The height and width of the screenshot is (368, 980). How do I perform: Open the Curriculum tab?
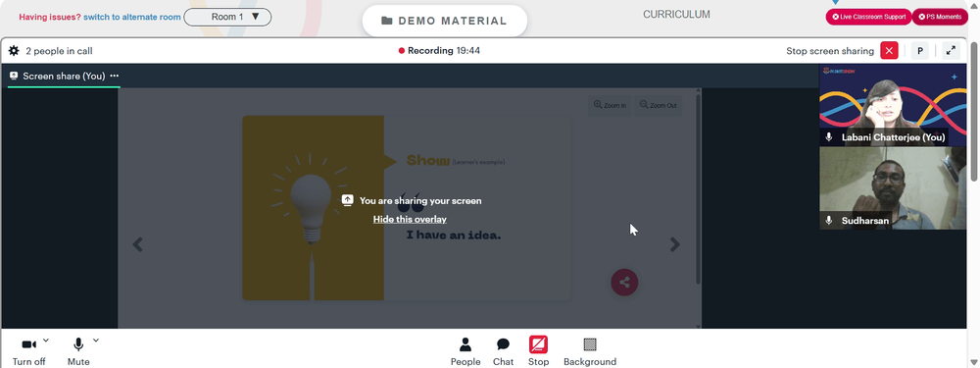[x=676, y=15]
